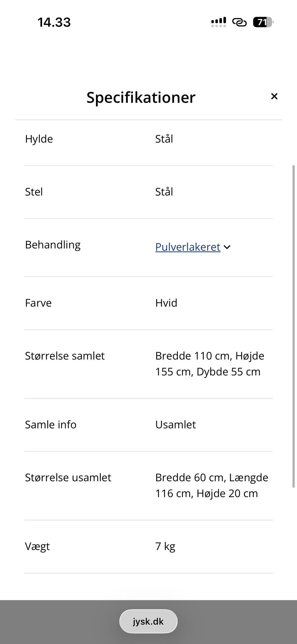The image size is (297, 644).
Task: Select the Størrelse usamlet row
Action: coord(68,478)
